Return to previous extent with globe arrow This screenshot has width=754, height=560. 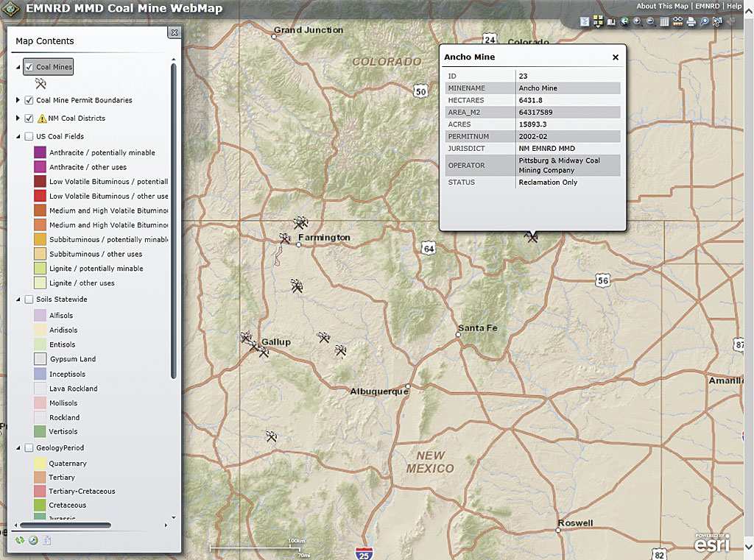tap(624, 21)
